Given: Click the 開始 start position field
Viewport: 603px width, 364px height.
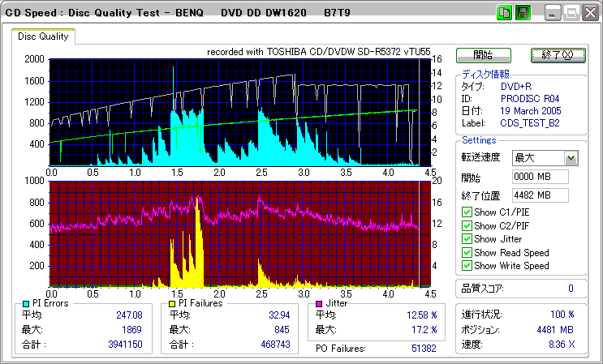Looking at the screenshot, I should pos(540,177).
